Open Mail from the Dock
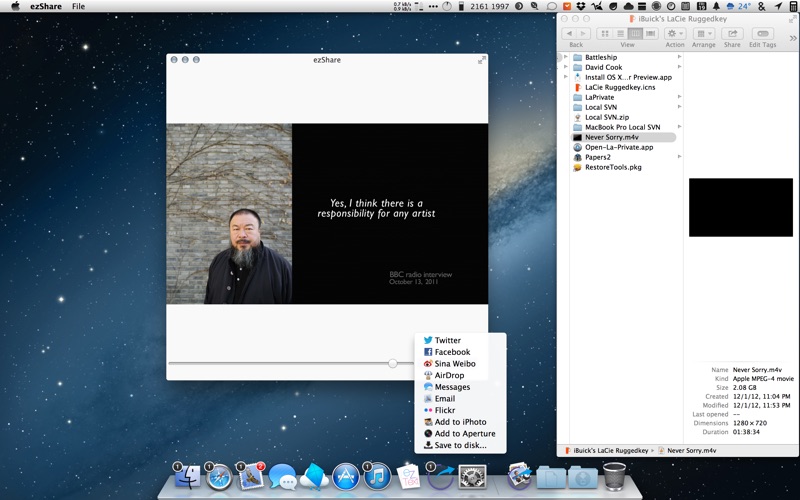Image resolution: width=800 pixels, height=500 pixels. pyautogui.click(x=251, y=477)
